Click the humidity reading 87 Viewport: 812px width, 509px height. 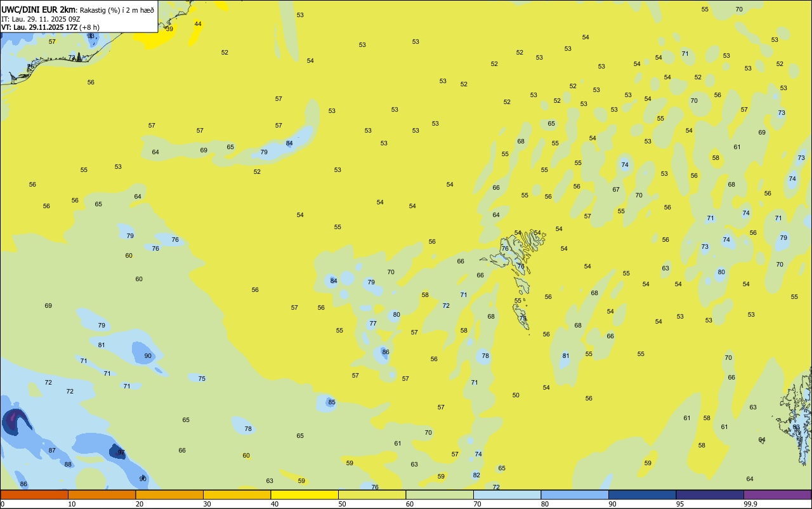[52, 451]
